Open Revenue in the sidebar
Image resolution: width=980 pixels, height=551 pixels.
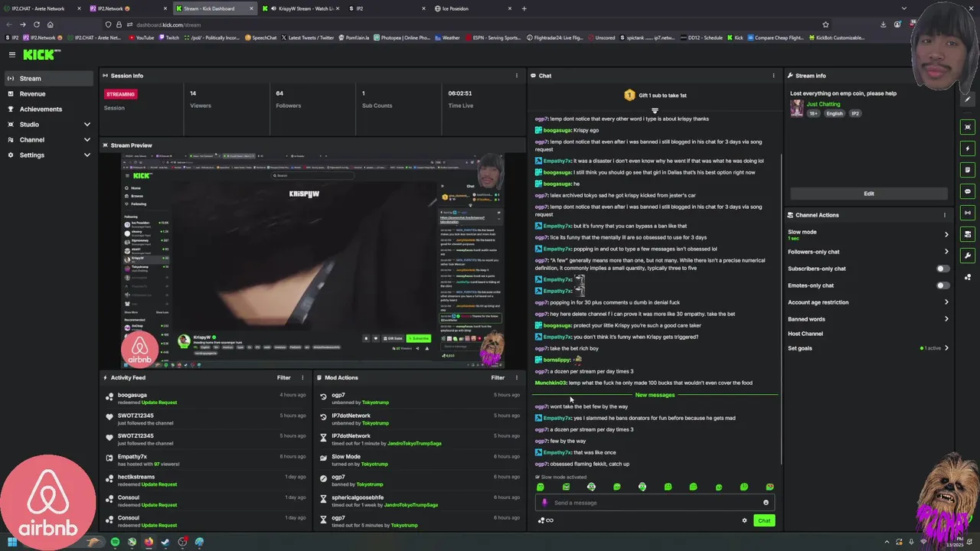click(x=49, y=93)
